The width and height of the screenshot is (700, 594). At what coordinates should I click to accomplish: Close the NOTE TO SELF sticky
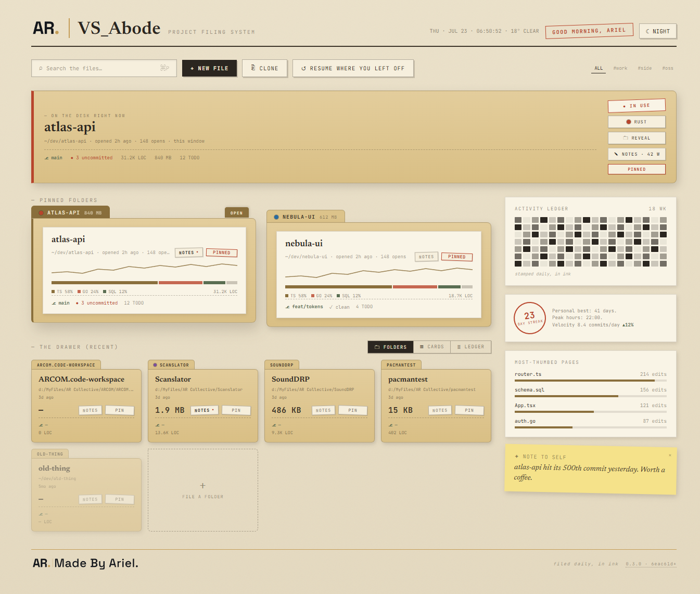coord(670,456)
